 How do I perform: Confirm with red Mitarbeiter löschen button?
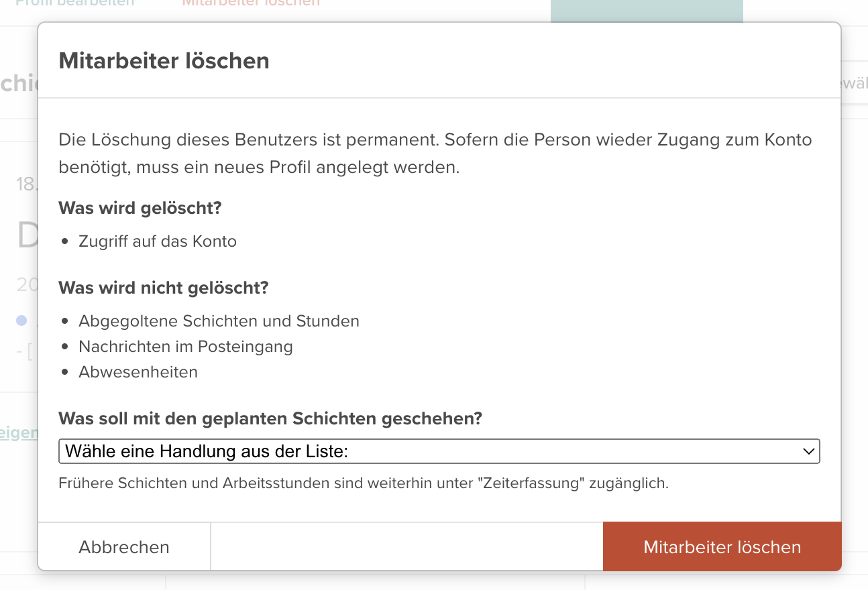tap(722, 547)
